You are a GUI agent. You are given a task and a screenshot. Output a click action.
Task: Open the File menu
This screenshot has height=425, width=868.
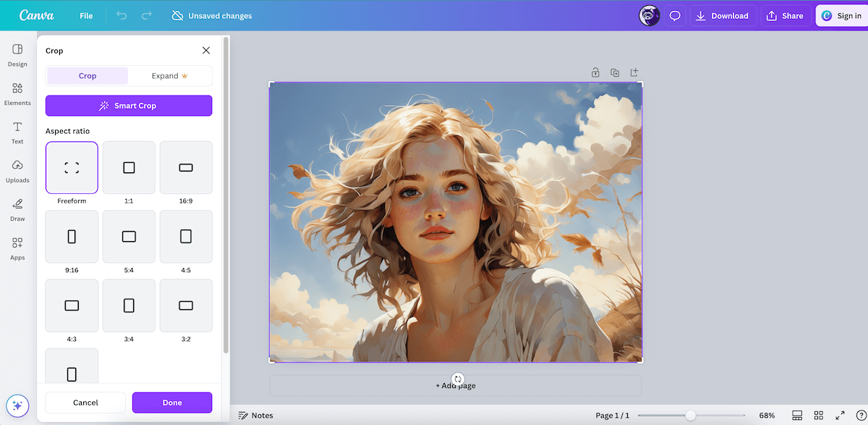[x=86, y=15]
